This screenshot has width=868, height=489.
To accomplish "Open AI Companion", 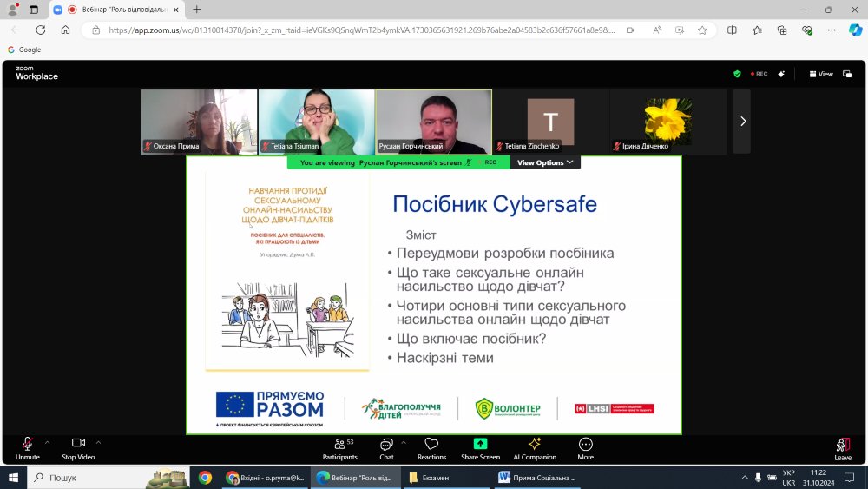I will click(534, 447).
